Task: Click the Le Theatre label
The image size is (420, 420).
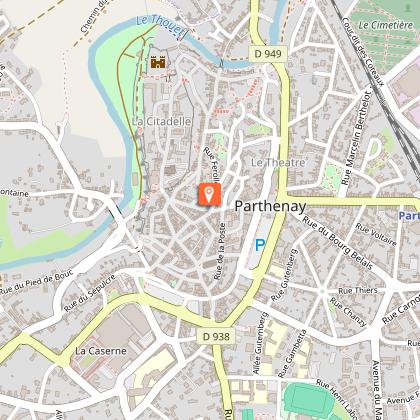Action: tap(278, 163)
